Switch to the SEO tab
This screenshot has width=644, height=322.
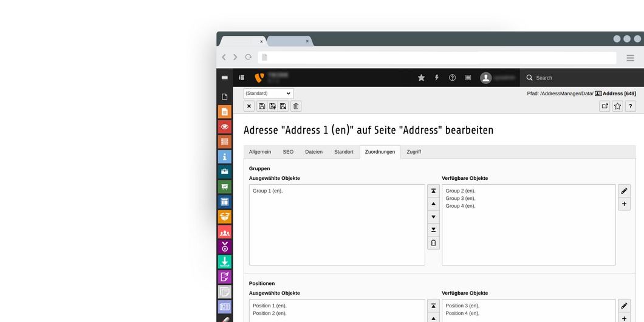(288, 151)
